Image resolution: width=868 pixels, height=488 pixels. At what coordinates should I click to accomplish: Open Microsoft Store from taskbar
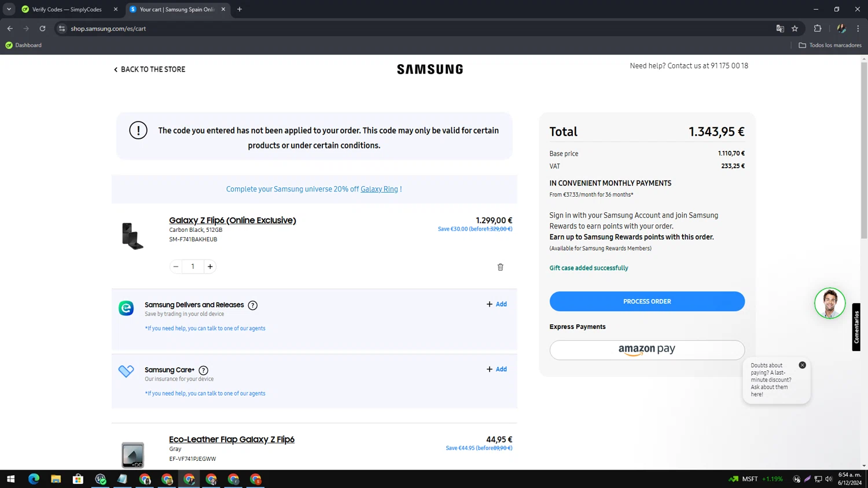pos(78,479)
